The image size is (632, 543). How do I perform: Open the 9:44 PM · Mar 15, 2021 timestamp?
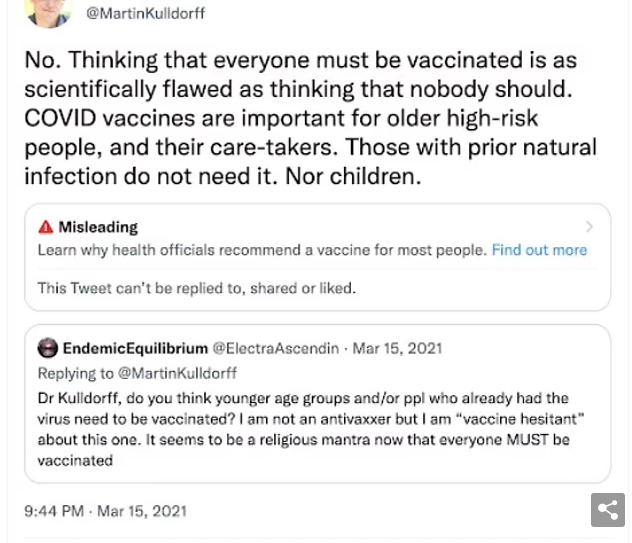[106, 511]
